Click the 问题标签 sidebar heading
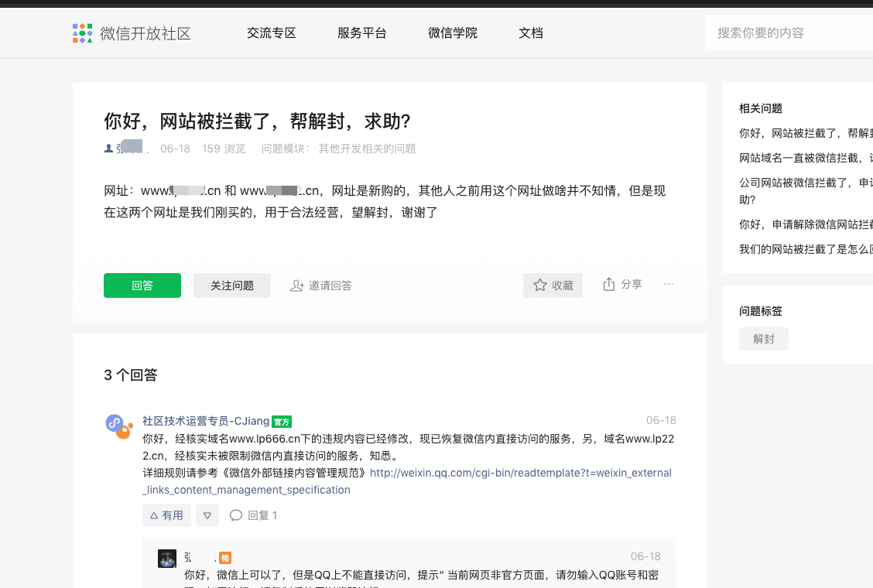This screenshot has height=588, width=873. (x=761, y=311)
